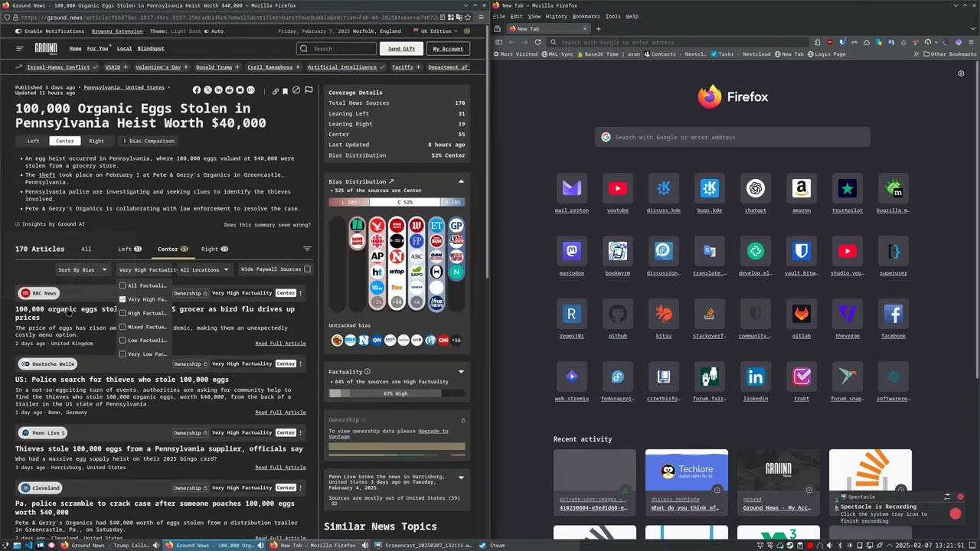Check the All Factuality option
The width and height of the screenshot is (980, 551).
[122, 285]
